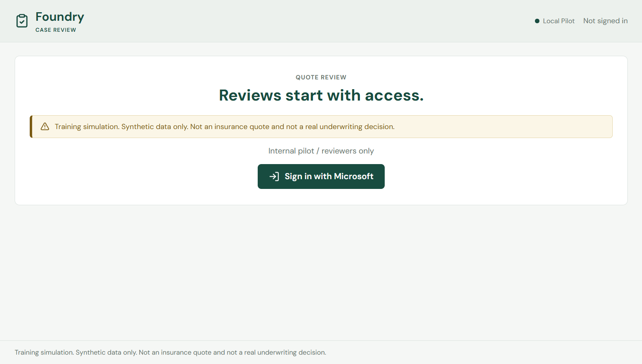The image size is (642, 364).
Task: Click the Foundry clipboard-check logo icon
Action: (x=22, y=21)
